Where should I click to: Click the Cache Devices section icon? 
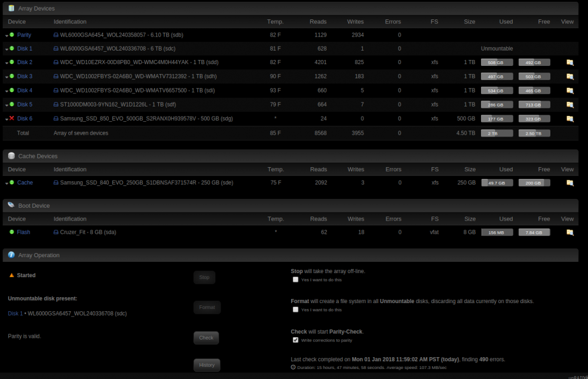coord(11,156)
